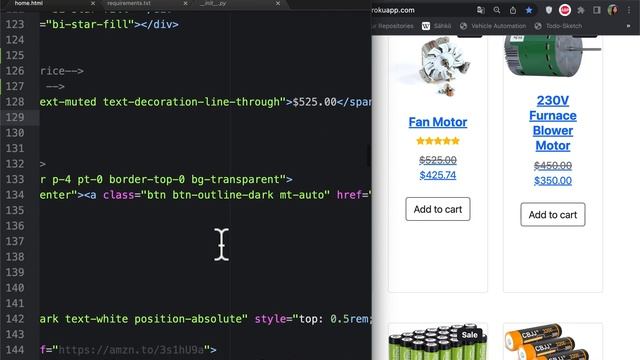The height and width of the screenshot is (360, 640).
Task: Click line number 126 in the editor gutter
Action: pos(15,71)
